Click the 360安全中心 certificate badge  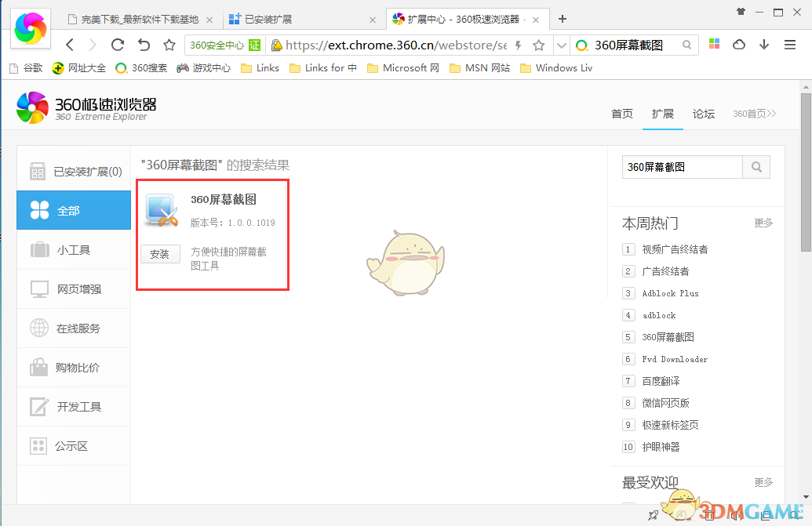(224, 45)
